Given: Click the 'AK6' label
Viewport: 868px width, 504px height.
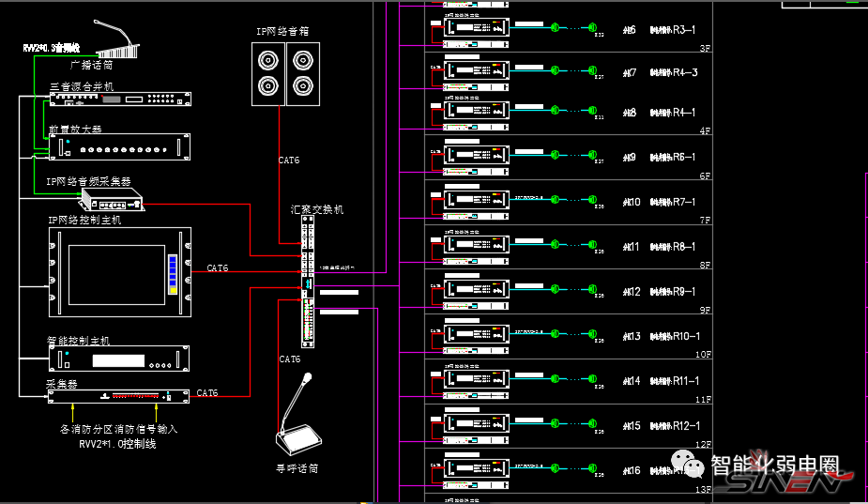Looking at the screenshot, I should (630, 30).
